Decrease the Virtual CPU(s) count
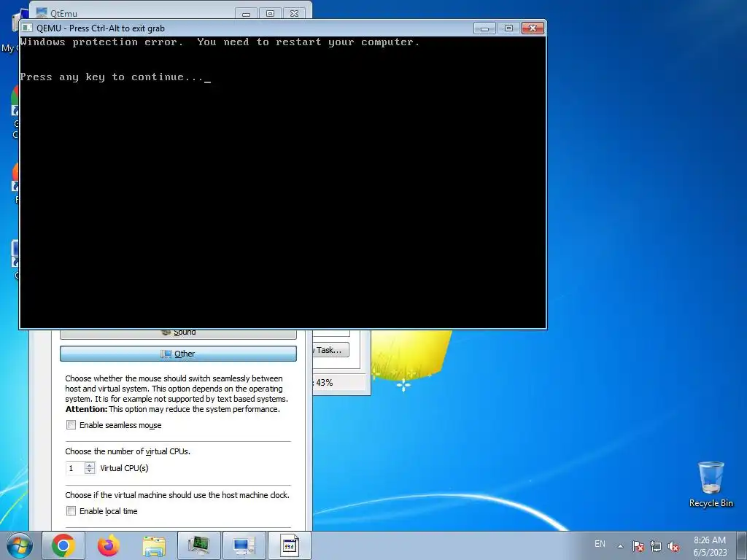 pos(90,471)
